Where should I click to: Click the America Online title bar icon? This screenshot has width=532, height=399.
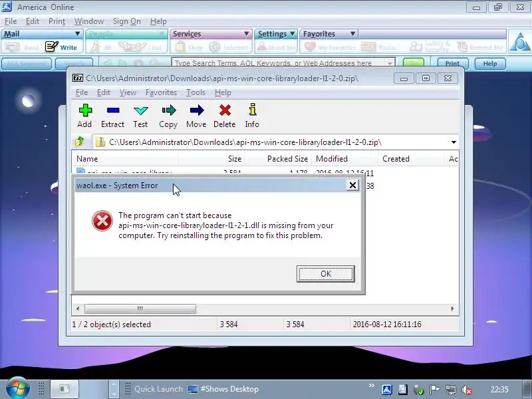[x=7, y=7]
